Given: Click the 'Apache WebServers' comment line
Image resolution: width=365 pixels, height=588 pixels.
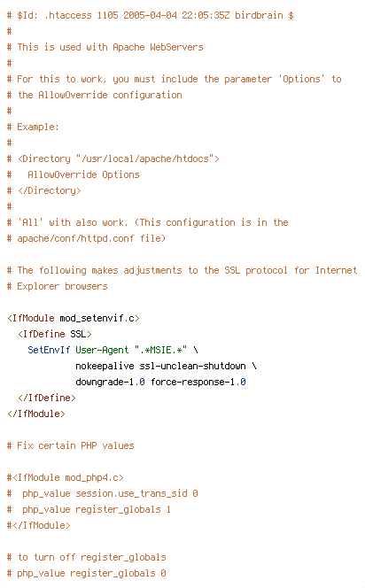Looking at the screenshot, I should [105, 47].
